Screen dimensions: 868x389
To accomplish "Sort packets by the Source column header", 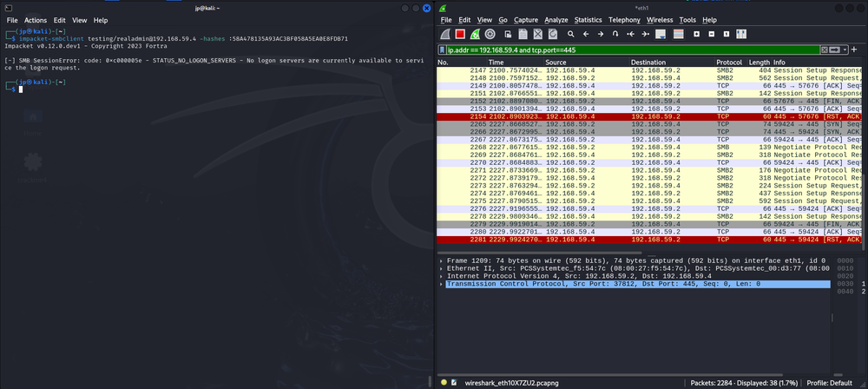I will coord(586,63).
